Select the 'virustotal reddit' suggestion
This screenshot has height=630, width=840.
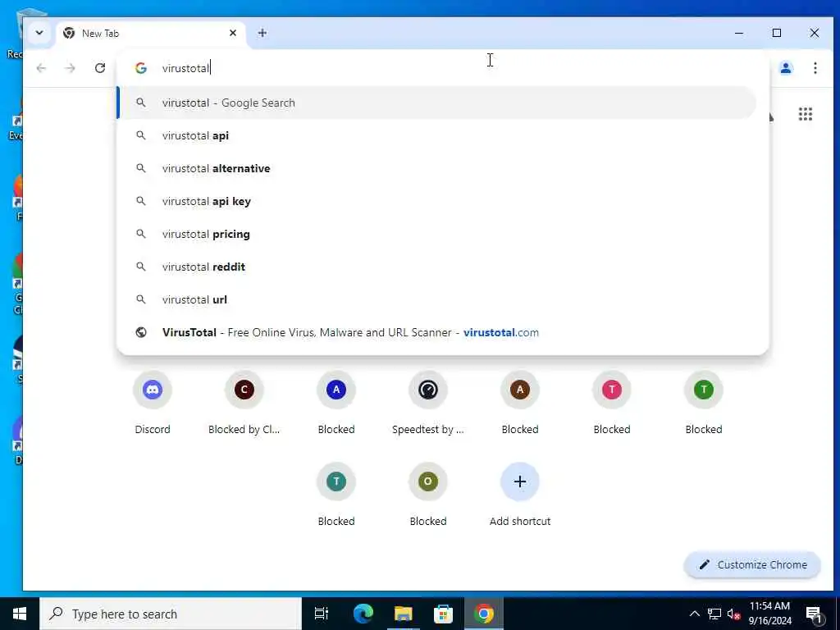coord(436,267)
